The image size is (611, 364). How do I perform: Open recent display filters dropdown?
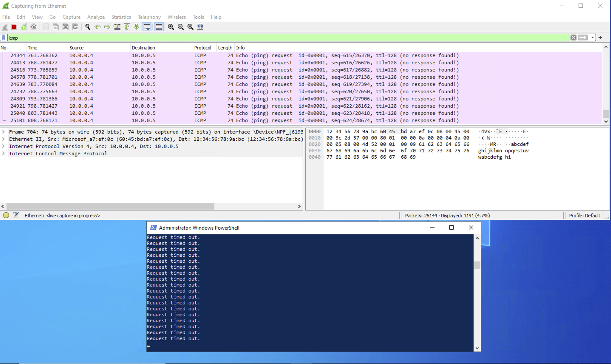tap(592, 38)
